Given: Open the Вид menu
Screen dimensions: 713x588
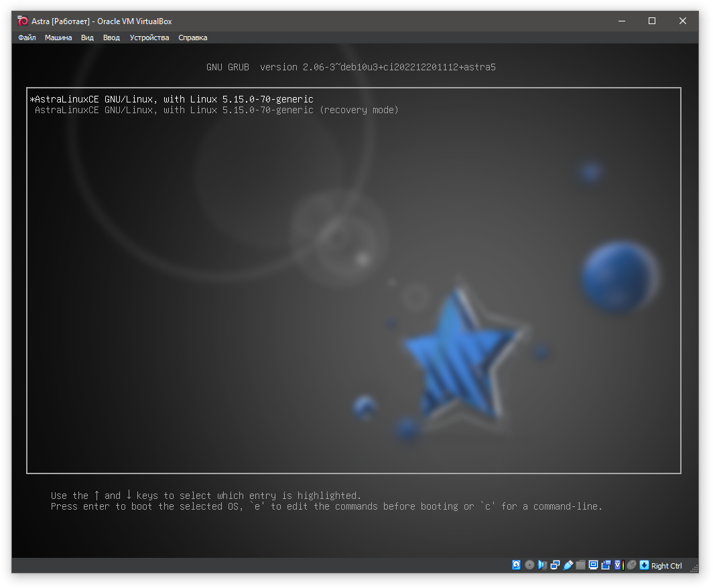Looking at the screenshot, I should (x=87, y=38).
